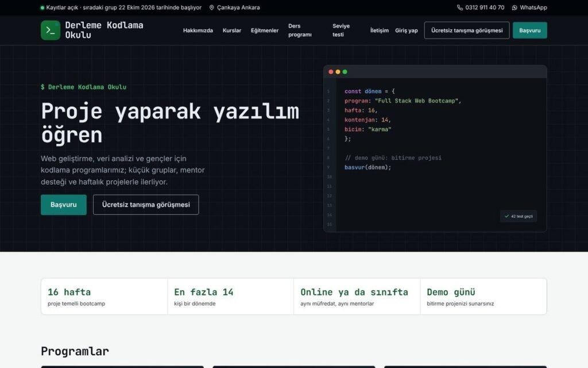Screen dimensions: 588x368
Task: Click the location pin icon beside Çankaya Ankara
Action: click(x=211, y=7)
